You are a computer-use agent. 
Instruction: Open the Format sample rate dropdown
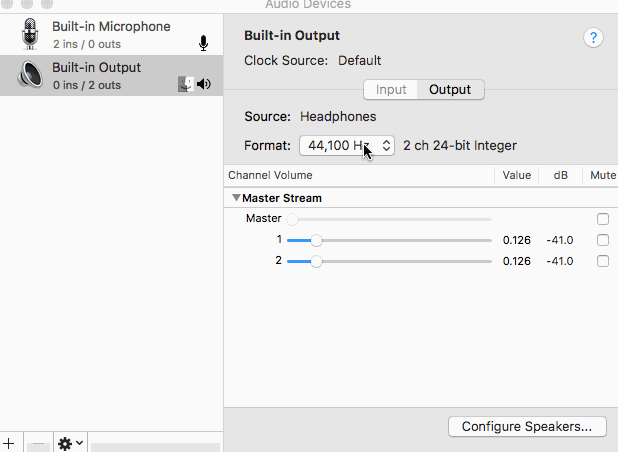[x=346, y=146]
